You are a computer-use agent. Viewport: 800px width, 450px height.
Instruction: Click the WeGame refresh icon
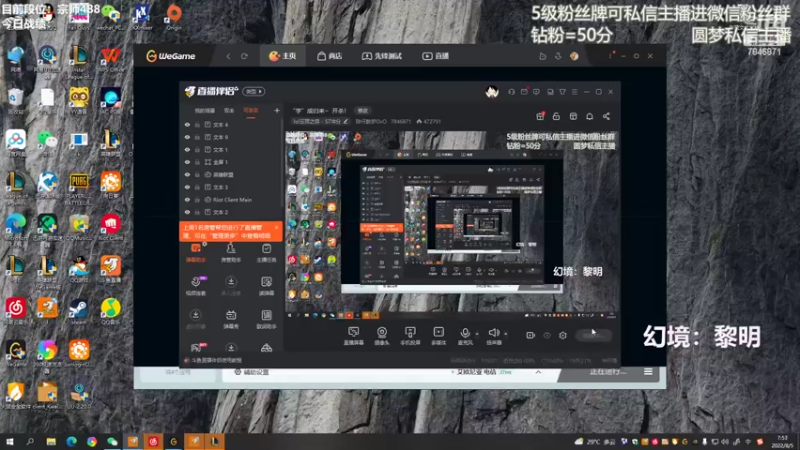(x=244, y=56)
